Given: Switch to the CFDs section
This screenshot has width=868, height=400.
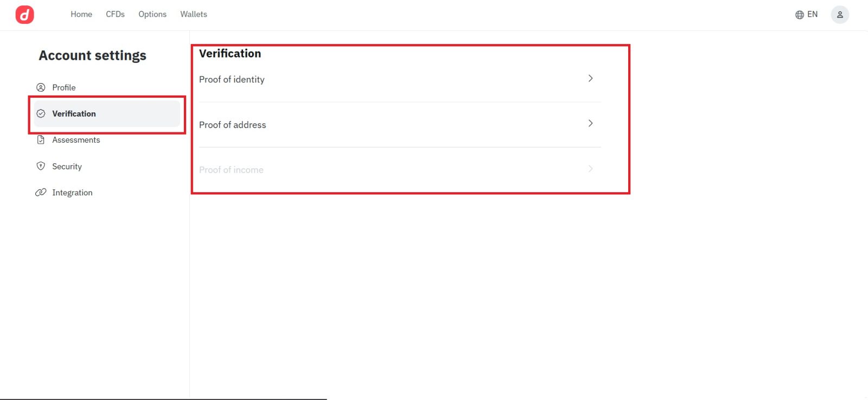Looking at the screenshot, I should [115, 14].
